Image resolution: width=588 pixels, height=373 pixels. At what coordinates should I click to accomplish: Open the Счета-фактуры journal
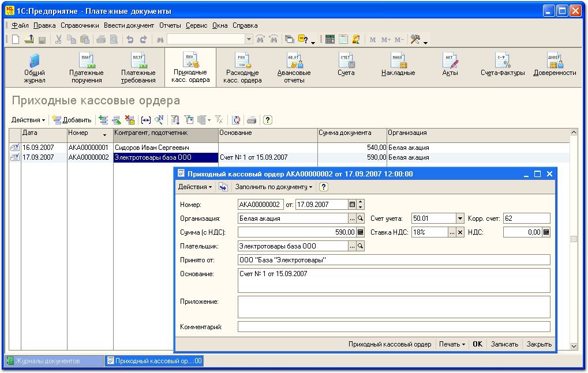pos(502,67)
